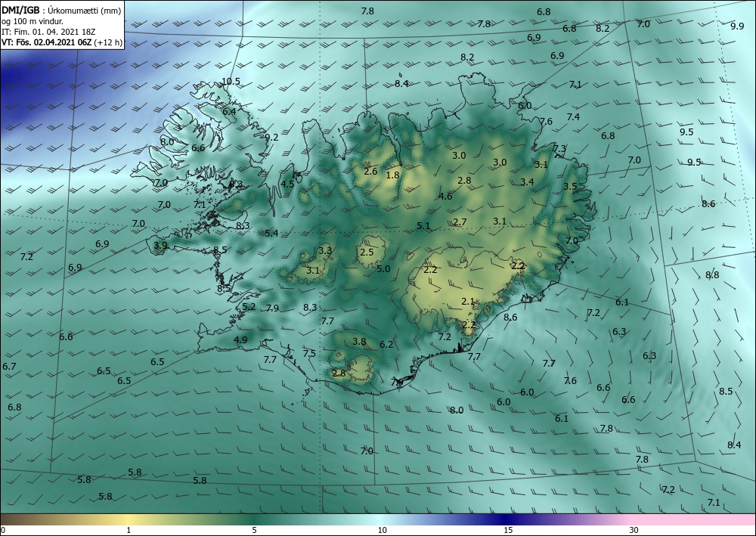Screen dimensions: 756x536
Task: Click the value "9.9" in the top corner
Action: coord(737,26)
